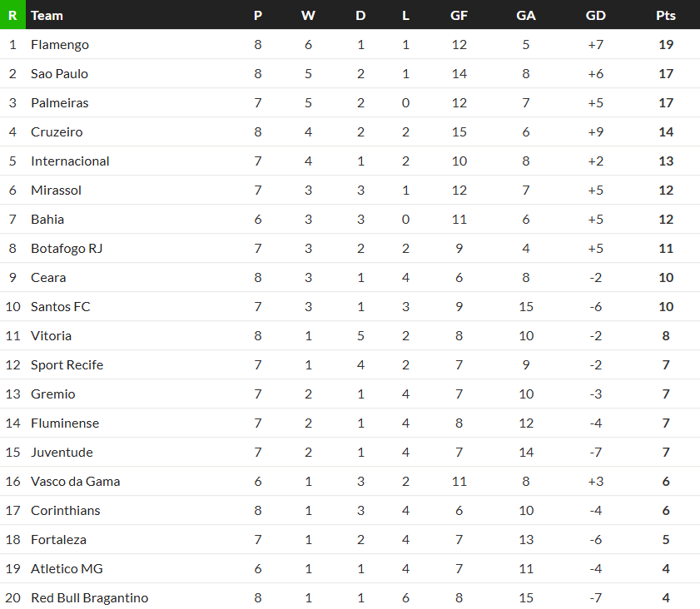The image size is (700, 609).
Task: Sort by the P played header
Action: [x=257, y=16]
